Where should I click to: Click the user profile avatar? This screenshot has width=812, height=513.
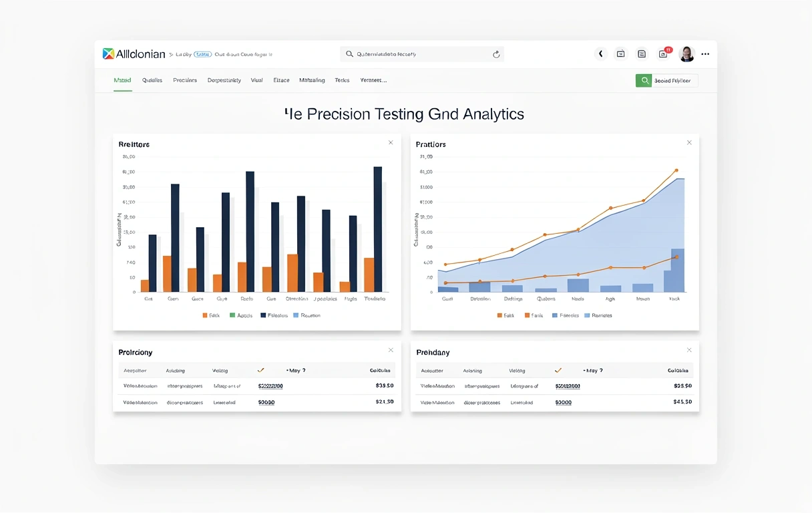click(x=686, y=53)
